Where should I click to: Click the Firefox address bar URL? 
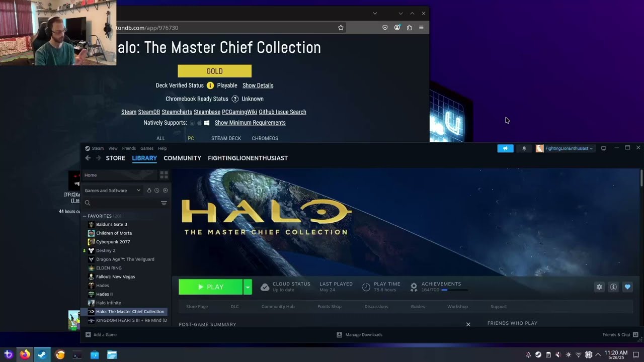pyautogui.click(x=147, y=28)
